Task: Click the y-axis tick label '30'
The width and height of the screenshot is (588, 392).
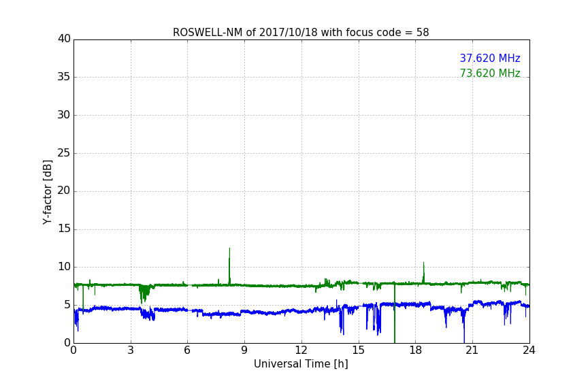Action: (64, 115)
